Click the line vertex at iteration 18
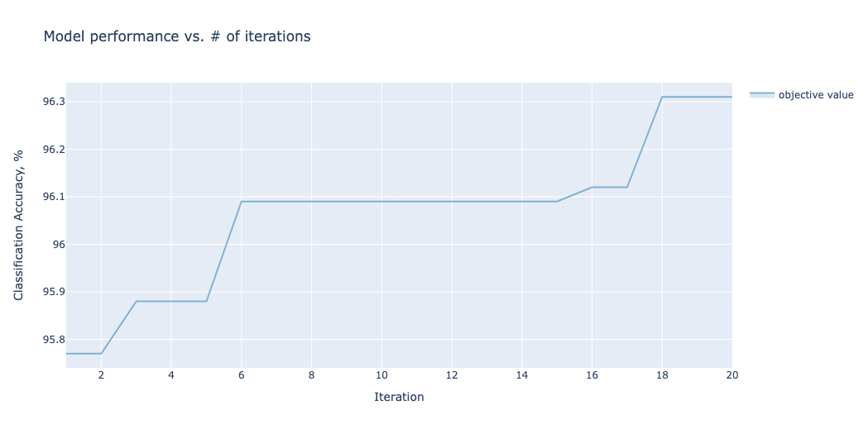 click(662, 97)
